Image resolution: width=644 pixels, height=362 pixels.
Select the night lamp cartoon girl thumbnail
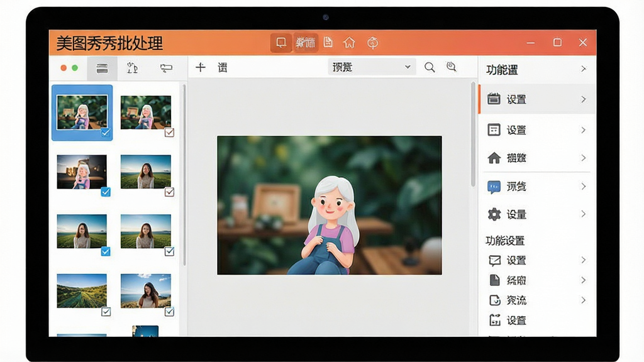tap(82, 172)
